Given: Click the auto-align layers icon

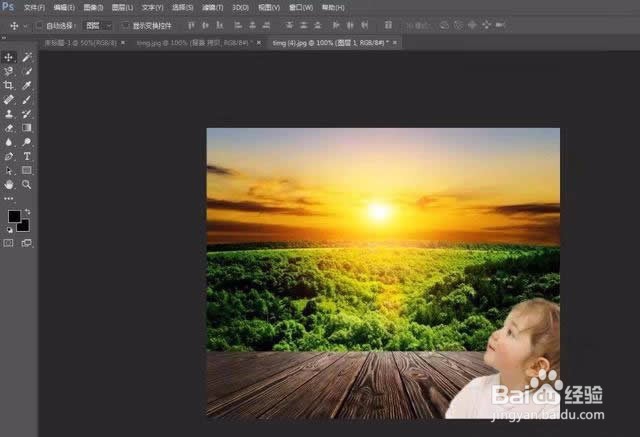Looking at the screenshot, I should click(388, 25).
